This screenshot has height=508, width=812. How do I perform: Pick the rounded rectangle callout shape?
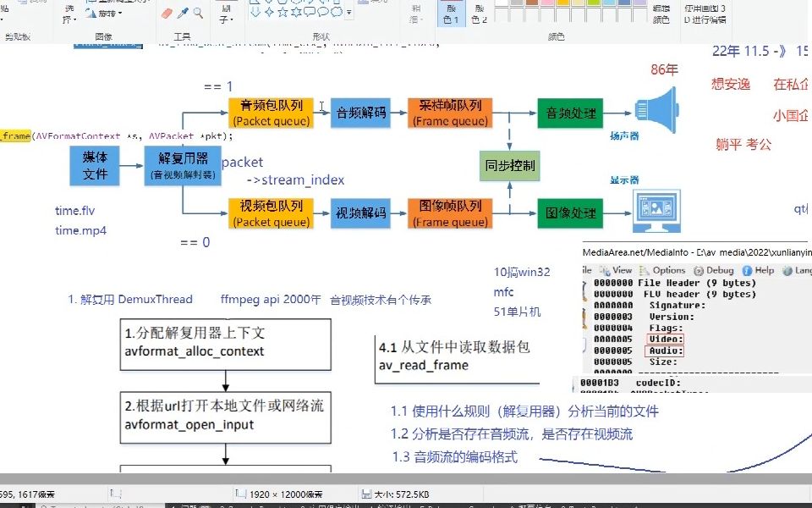coord(310,12)
